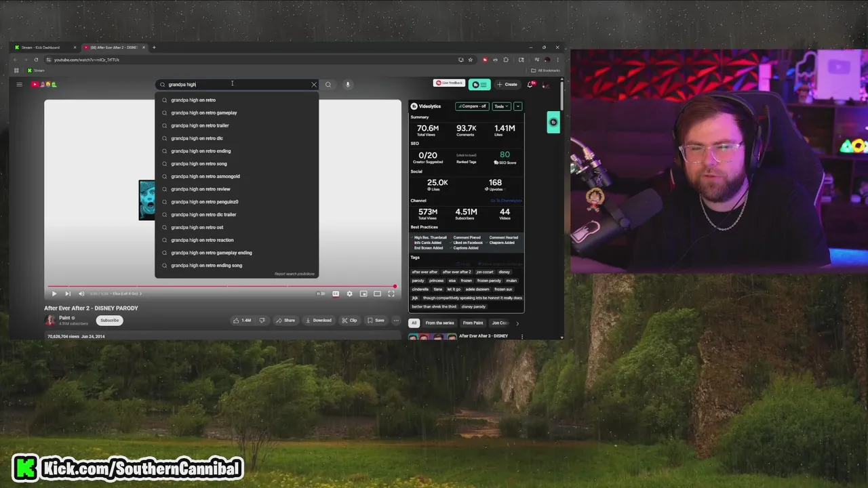The image size is (868, 488).
Task: Open All Bookmarks folder
Action: [x=546, y=70]
